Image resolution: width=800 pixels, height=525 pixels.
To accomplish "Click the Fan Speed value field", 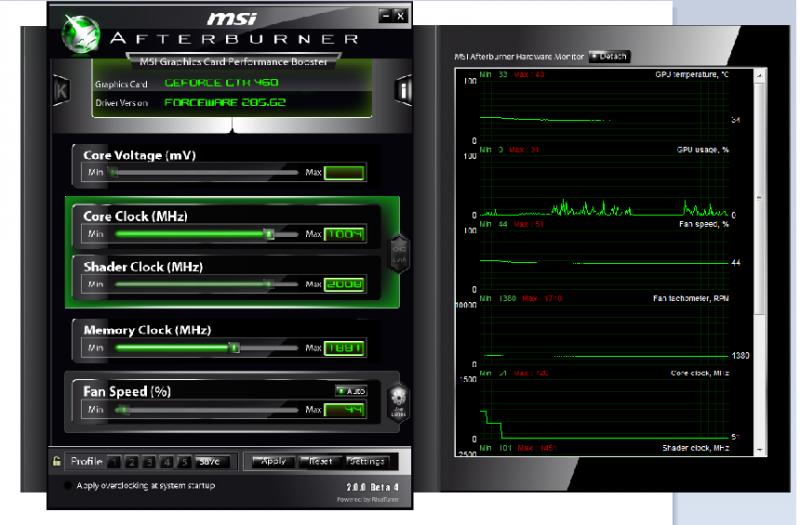I will point(344,410).
